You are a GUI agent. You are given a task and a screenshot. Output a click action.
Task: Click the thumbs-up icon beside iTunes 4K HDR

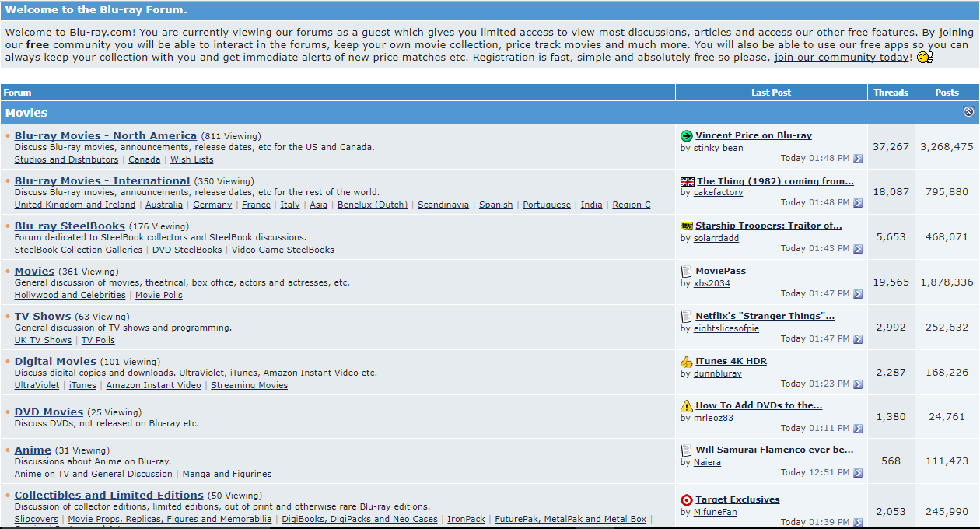(686, 362)
